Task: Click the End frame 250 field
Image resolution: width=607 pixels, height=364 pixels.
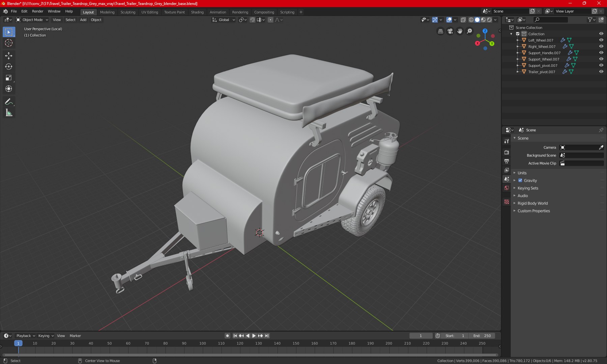Action: click(x=482, y=336)
